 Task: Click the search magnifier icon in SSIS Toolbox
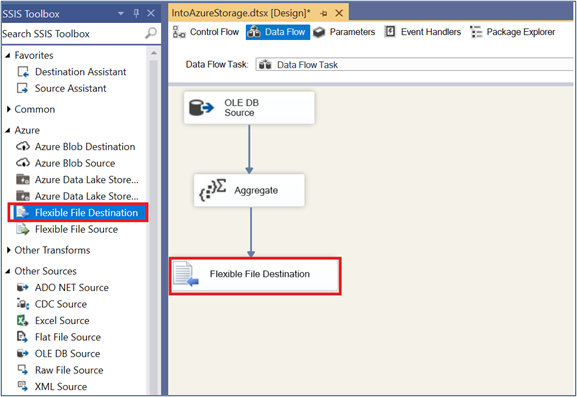[x=151, y=33]
